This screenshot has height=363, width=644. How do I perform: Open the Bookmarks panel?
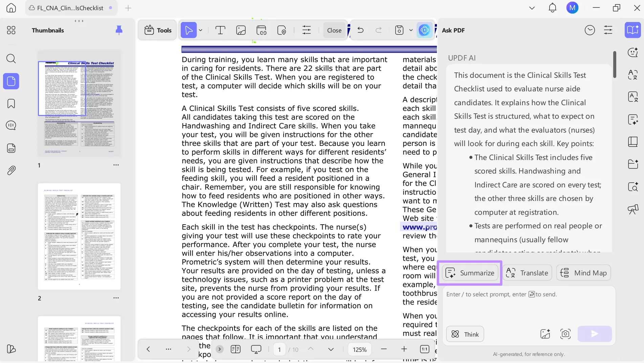click(11, 104)
